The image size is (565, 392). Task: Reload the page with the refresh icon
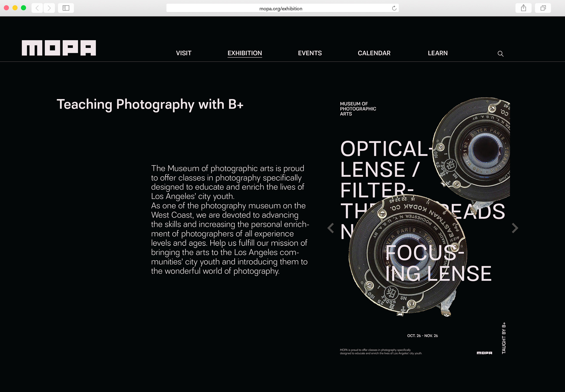point(394,8)
